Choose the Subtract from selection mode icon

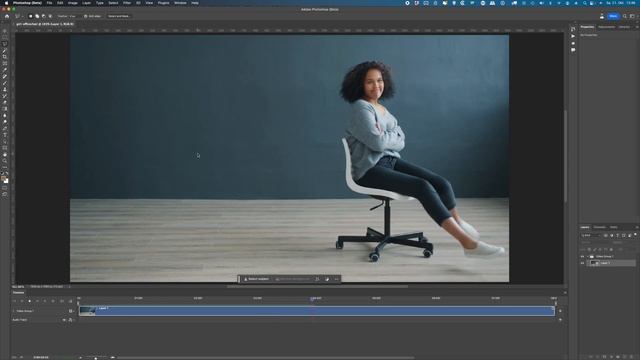coord(44,16)
